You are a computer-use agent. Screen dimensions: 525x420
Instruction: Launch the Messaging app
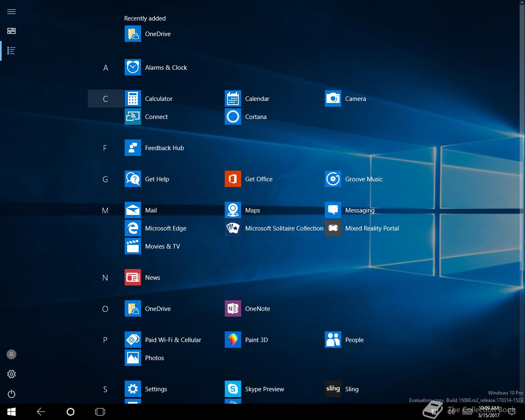click(349, 210)
